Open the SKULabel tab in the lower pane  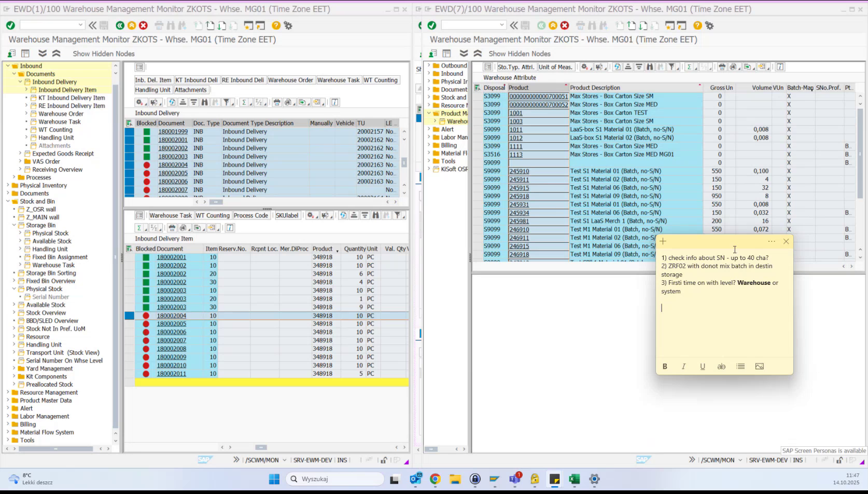(287, 215)
